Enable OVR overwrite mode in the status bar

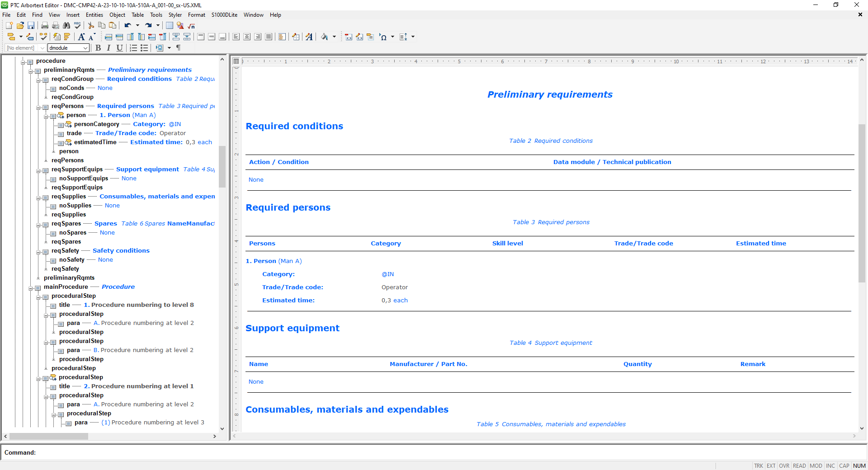click(x=784, y=466)
